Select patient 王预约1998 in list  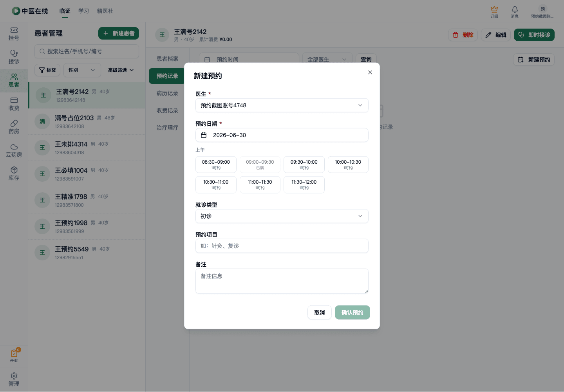pyautogui.click(x=87, y=226)
